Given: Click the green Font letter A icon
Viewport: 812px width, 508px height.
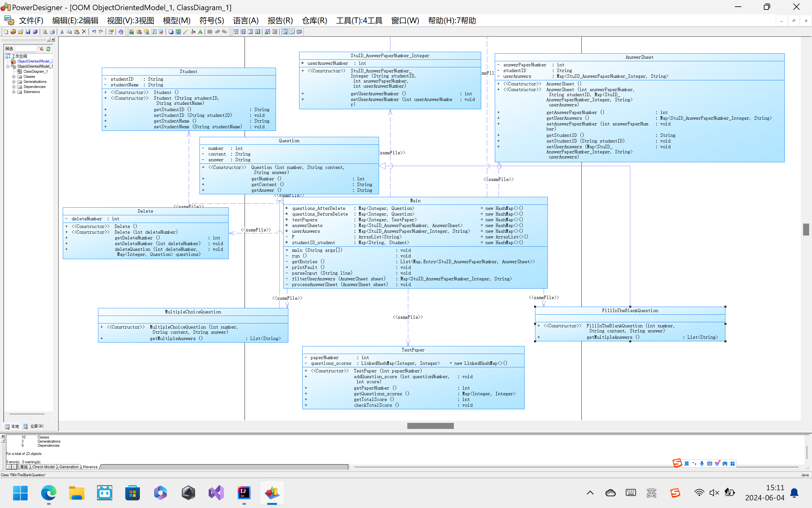Looking at the screenshot, I should pyautogui.click(x=200, y=32).
